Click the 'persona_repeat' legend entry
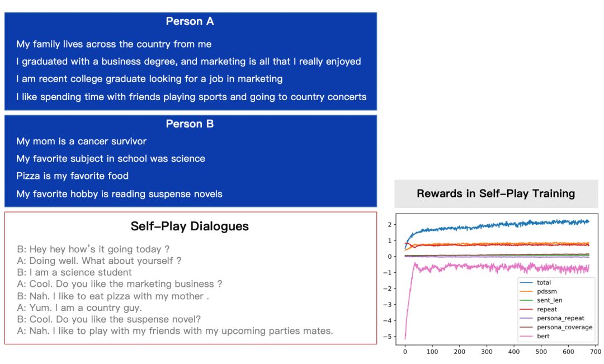 point(552,318)
